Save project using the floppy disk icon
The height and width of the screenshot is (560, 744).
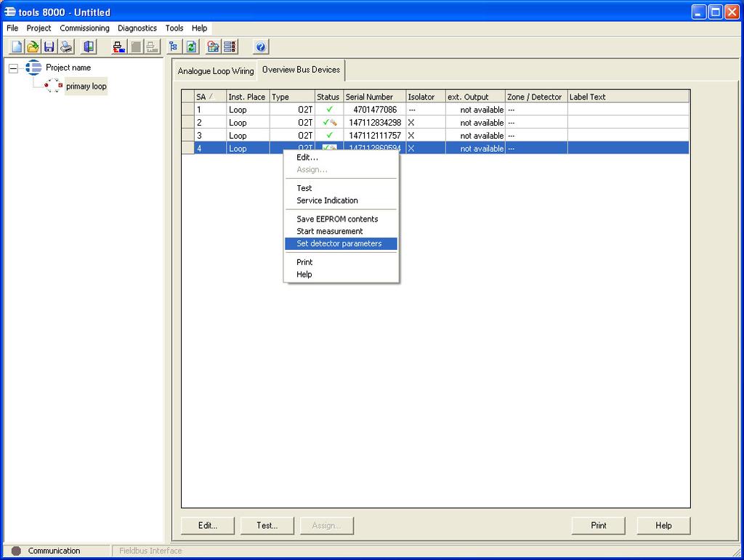(x=49, y=46)
